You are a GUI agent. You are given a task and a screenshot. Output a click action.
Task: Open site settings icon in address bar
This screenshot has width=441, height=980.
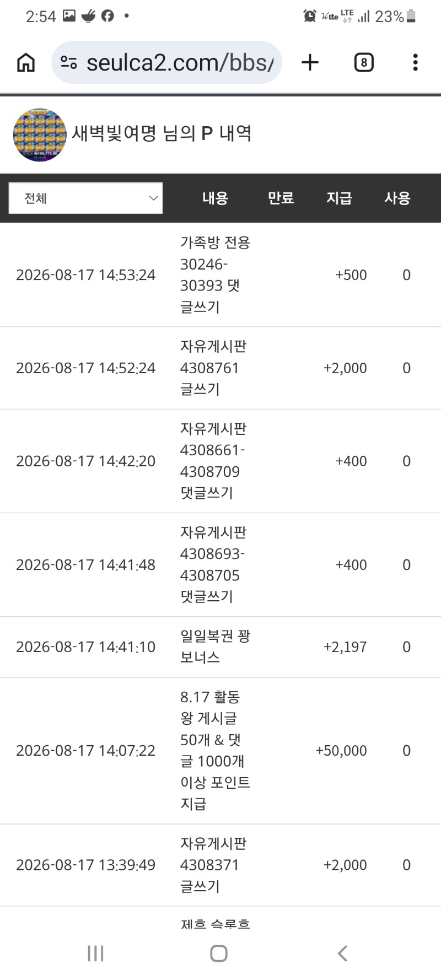tap(69, 62)
